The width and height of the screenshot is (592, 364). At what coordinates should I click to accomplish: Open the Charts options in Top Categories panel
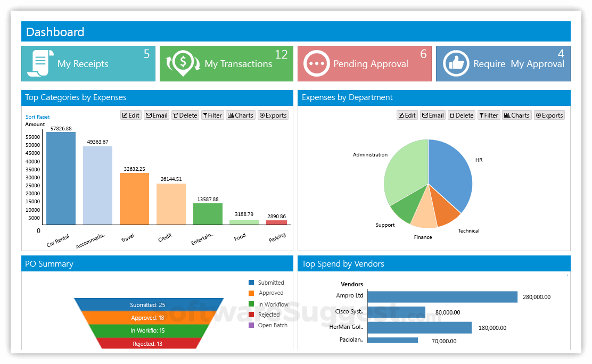[x=240, y=115]
